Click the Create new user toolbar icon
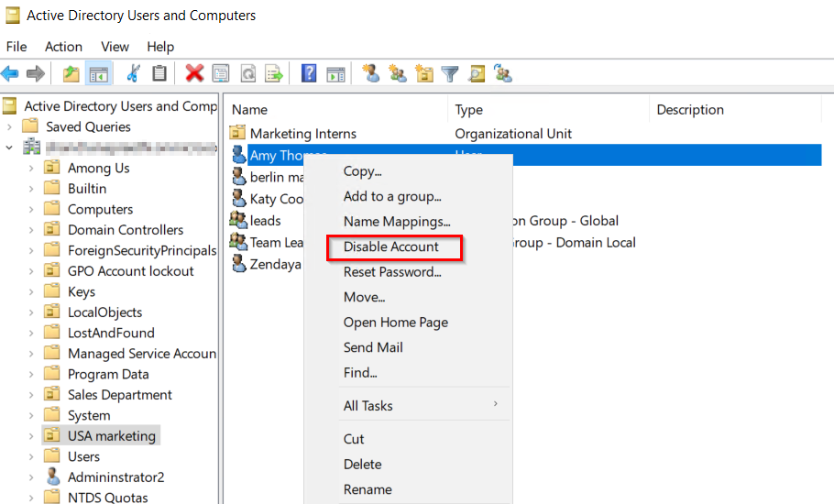The image size is (834, 504). point(370,74)
